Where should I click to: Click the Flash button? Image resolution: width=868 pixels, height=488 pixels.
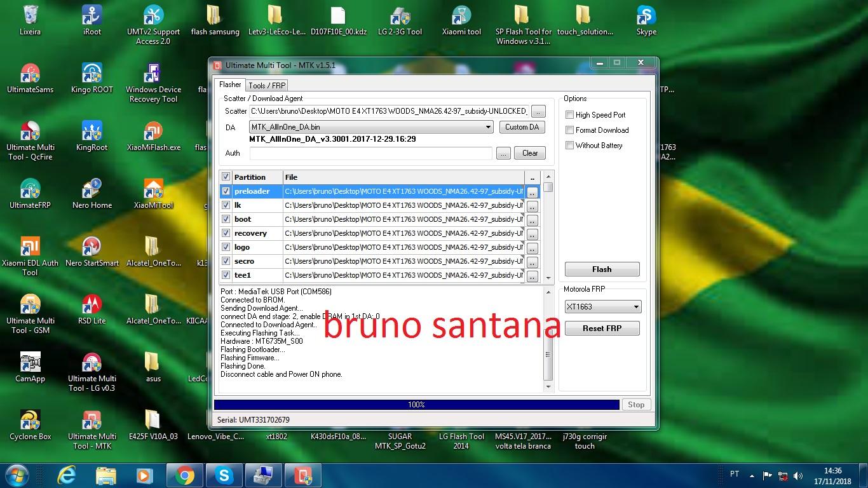[602, 269]
